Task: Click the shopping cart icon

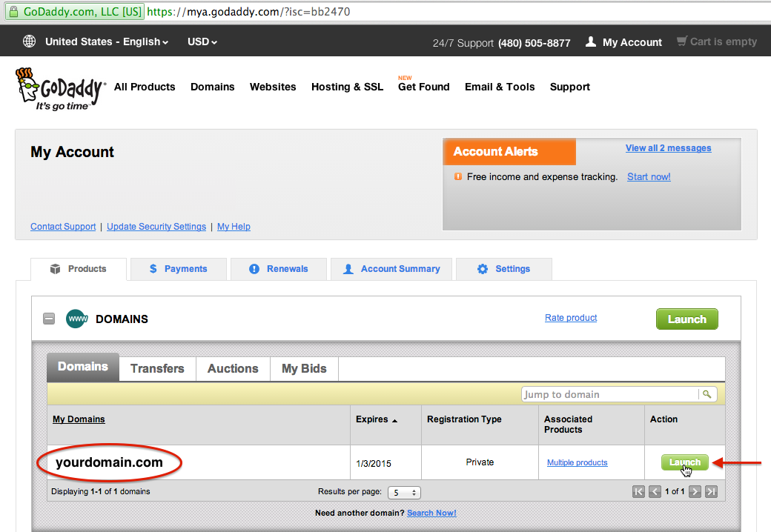Action: tap(681, 41)
